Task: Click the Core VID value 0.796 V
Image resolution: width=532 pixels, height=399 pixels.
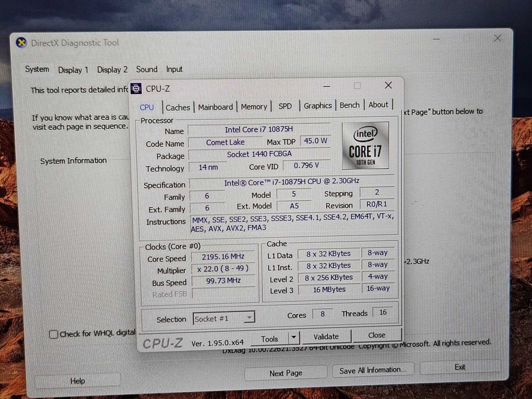Action: coord(306,165)
